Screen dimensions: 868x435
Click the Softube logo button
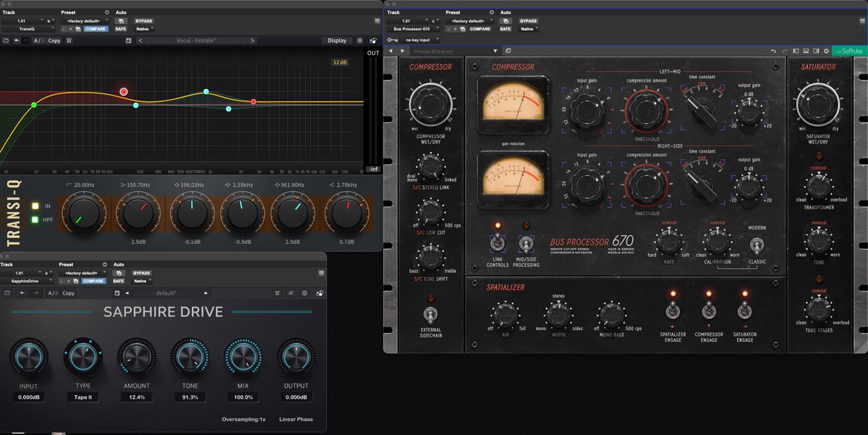[850, 51]
